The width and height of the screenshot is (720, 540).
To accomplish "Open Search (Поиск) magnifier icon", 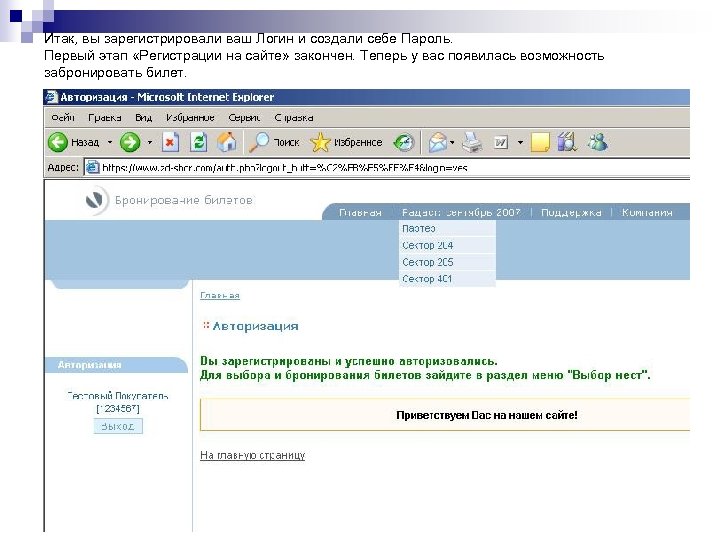I will (x=259, y=142).
